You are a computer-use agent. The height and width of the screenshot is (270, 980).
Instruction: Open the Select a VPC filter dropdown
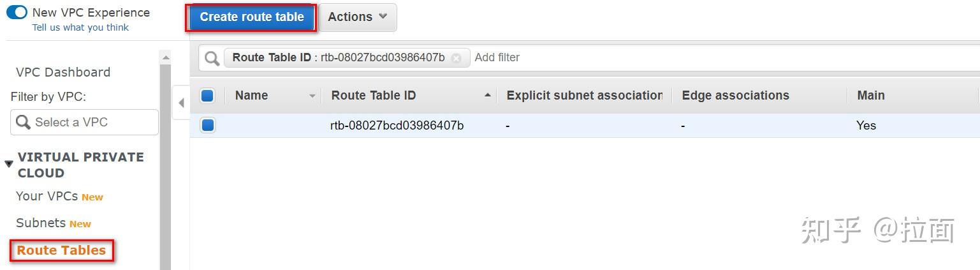click(x=84, y=122)
